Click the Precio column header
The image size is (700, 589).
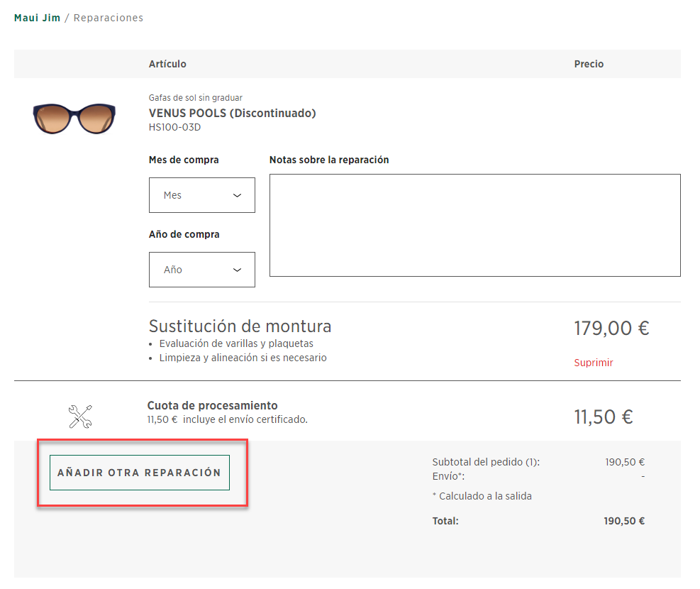point(589,64)
